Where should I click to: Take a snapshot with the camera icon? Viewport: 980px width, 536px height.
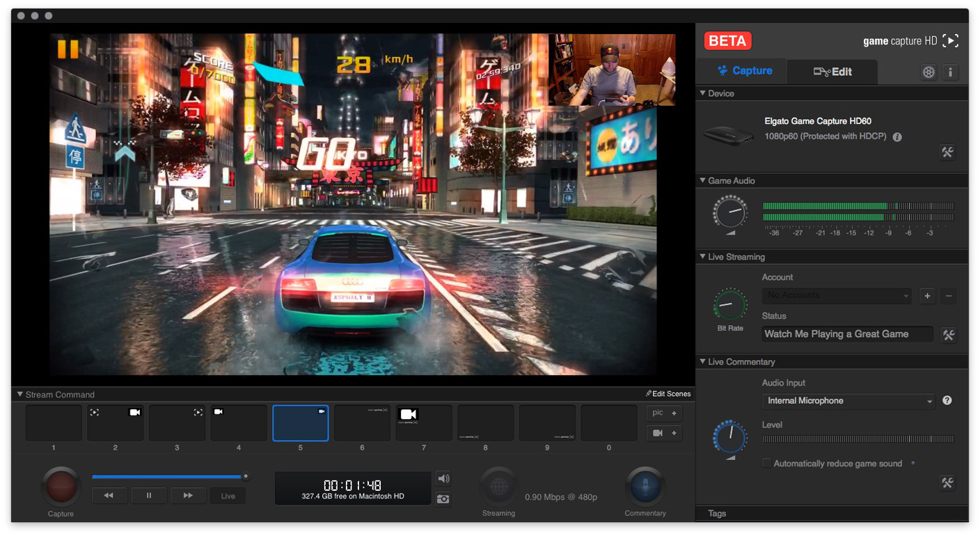tap(443, 498)
